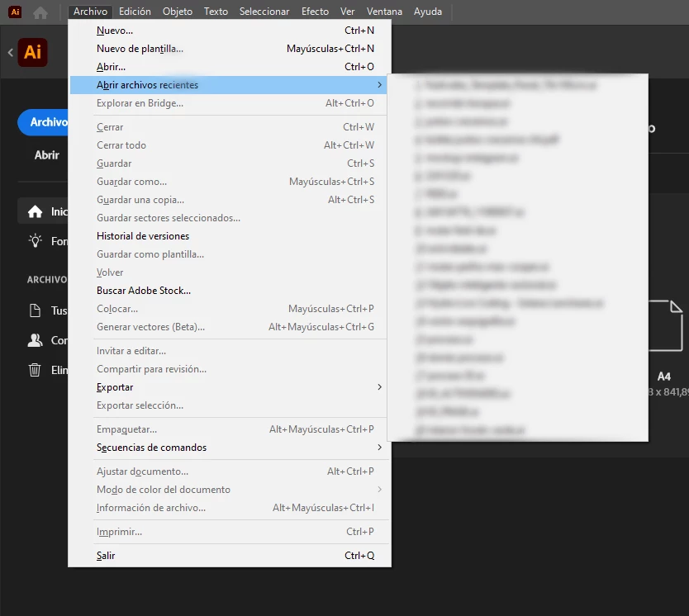The height and width of the screenshot is (616, 689).
Task: Open the Ver menu
Action: 347,12
